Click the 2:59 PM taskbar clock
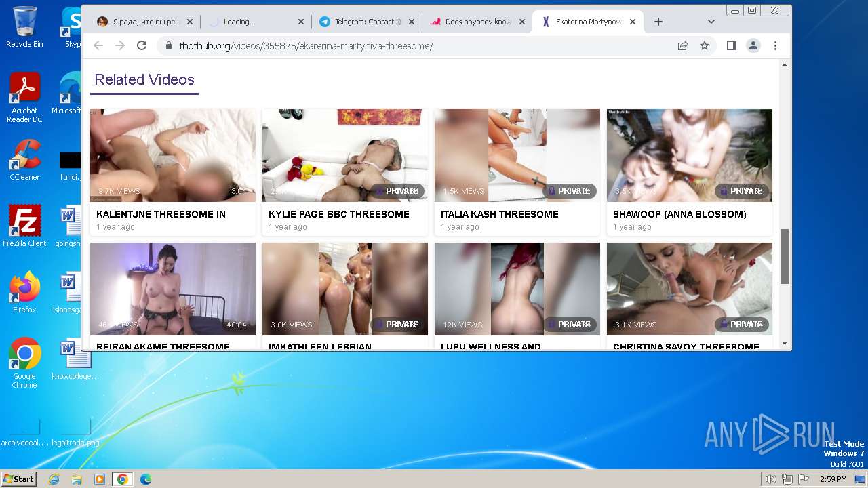 (x=833, y=479)
